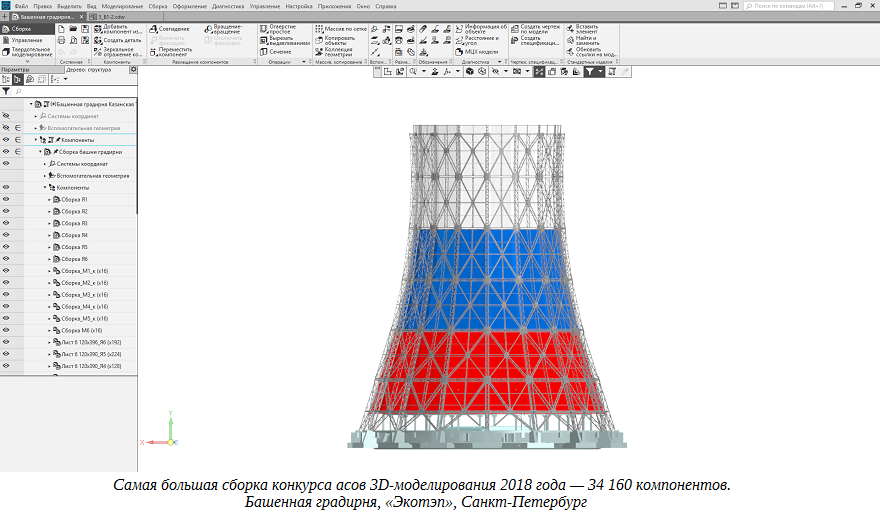Select the Сборка tool set

[26, 29]
